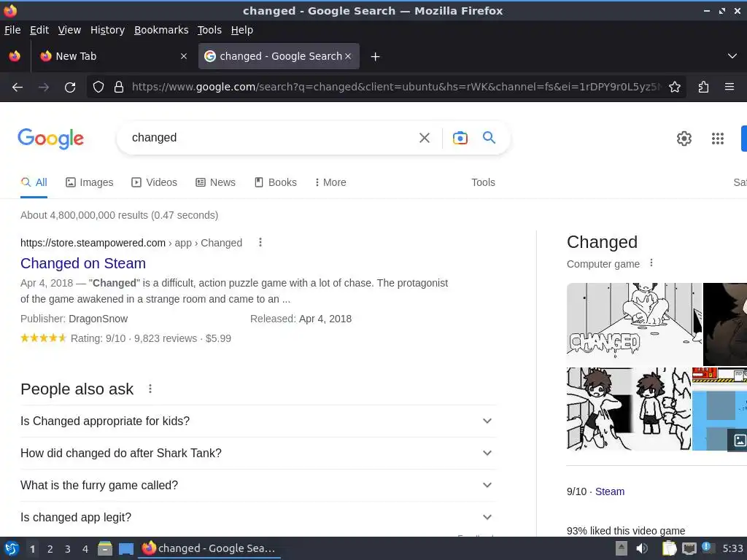Expand 'Is changed app legit?' question

coord(258,517)
